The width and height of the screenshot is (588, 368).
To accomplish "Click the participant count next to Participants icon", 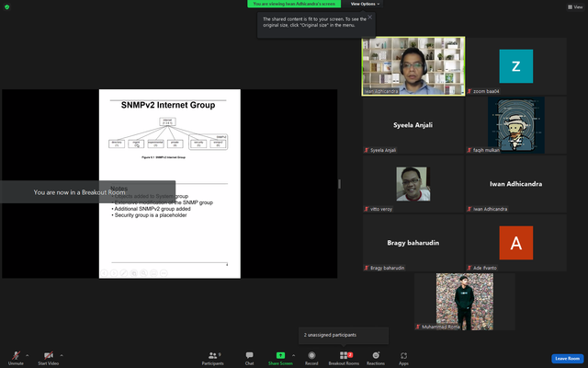I will pos(220,354).
